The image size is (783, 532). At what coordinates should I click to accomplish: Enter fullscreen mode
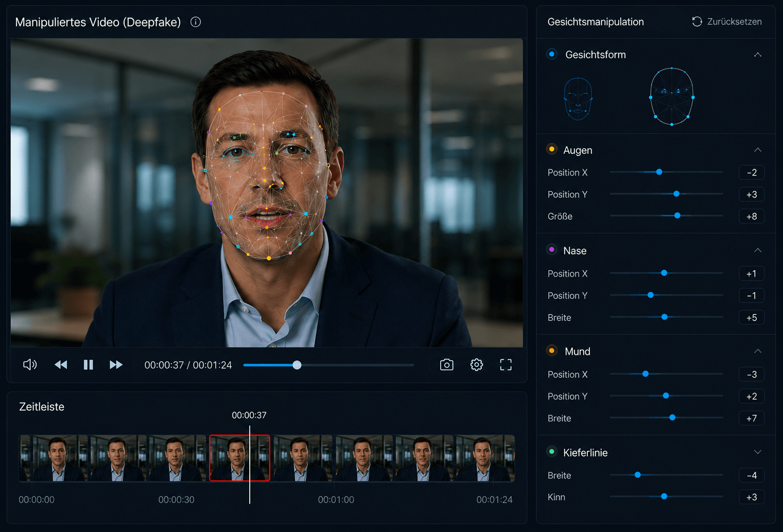(x=506, y=365)
